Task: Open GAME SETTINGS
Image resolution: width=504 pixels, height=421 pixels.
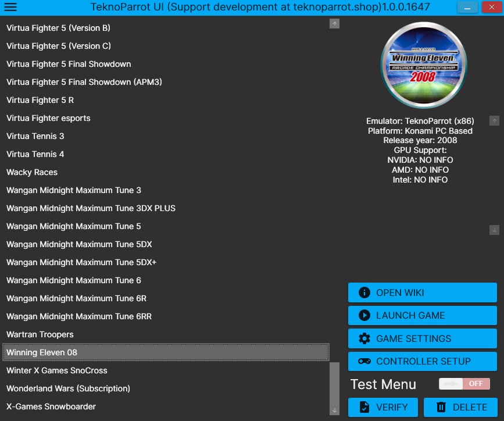Action: coord(423,338)
